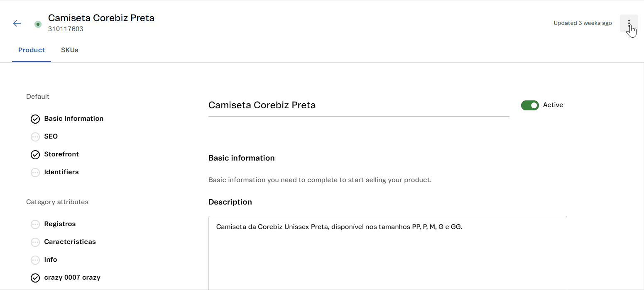The width and height of the screenshot is (644, 290).
Task: Click inside the Description text area
Action: click(x=387, y=253)
